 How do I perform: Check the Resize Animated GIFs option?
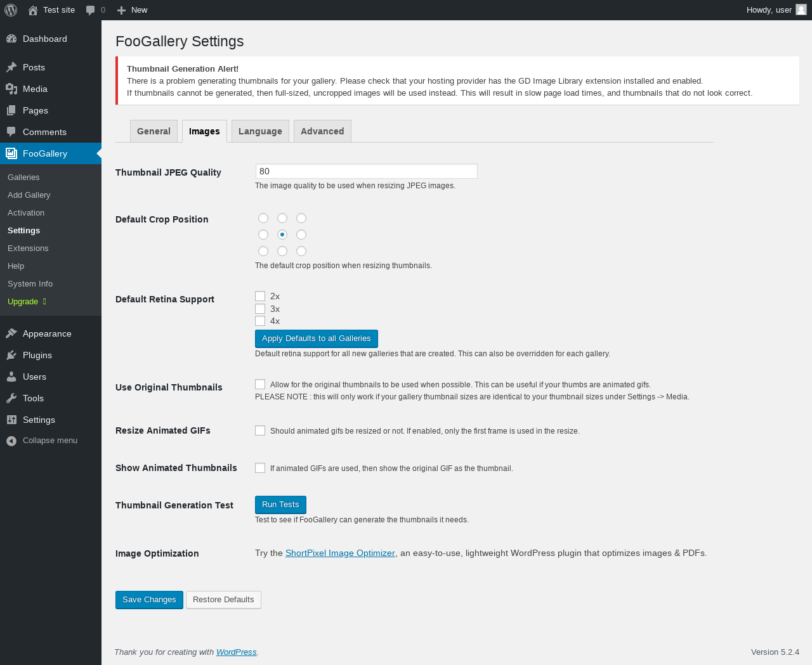click(x=260, y=430)
